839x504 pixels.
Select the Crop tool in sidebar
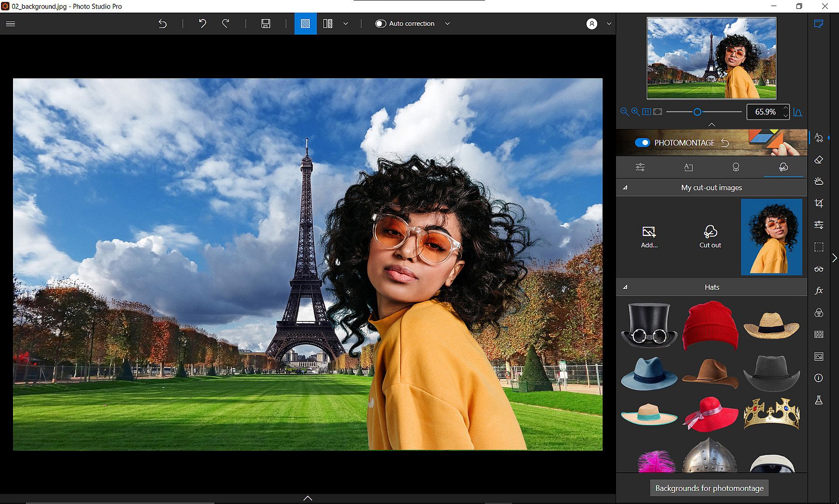click(x=818, y=203)
